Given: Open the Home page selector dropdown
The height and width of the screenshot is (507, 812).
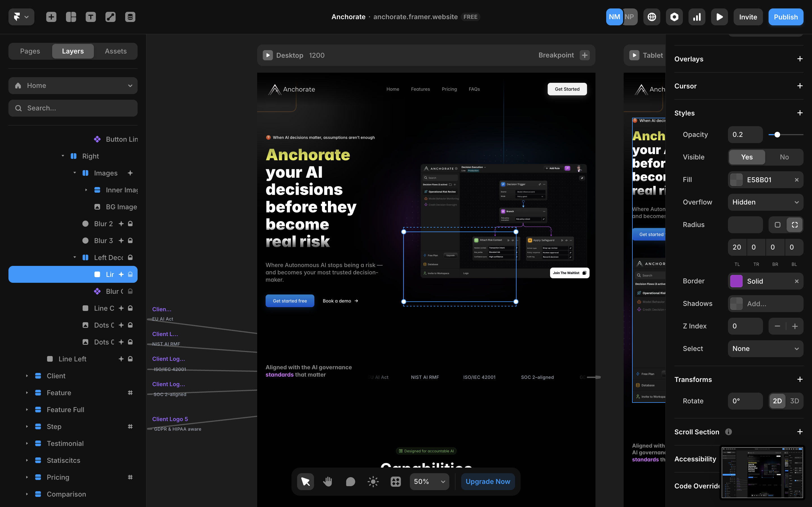Looking at the screenshot, I should 73,86.
